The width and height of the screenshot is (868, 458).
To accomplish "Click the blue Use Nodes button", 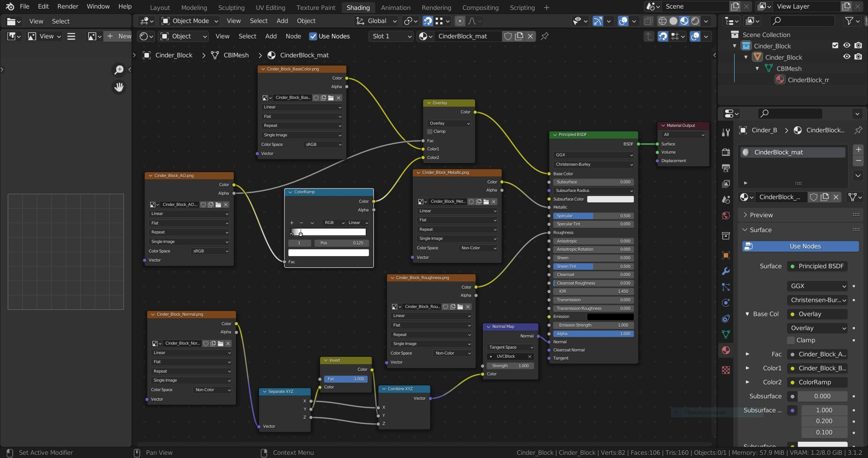I will click(800, 246).
